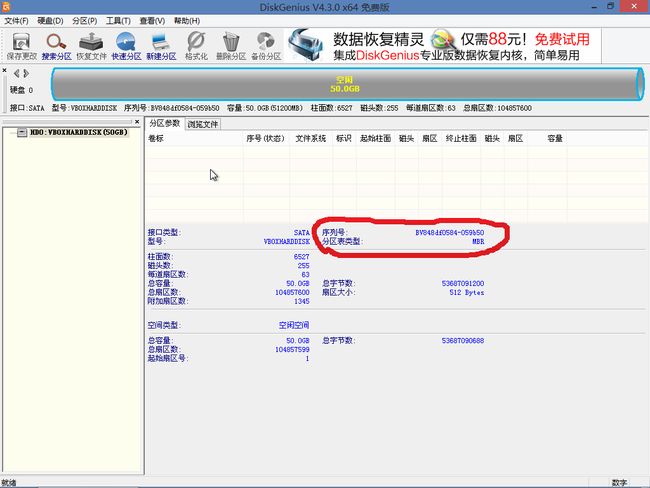Screen dimensions: 650x488
Task: Click the MBR partition table type value
Action: click(478, 241)
